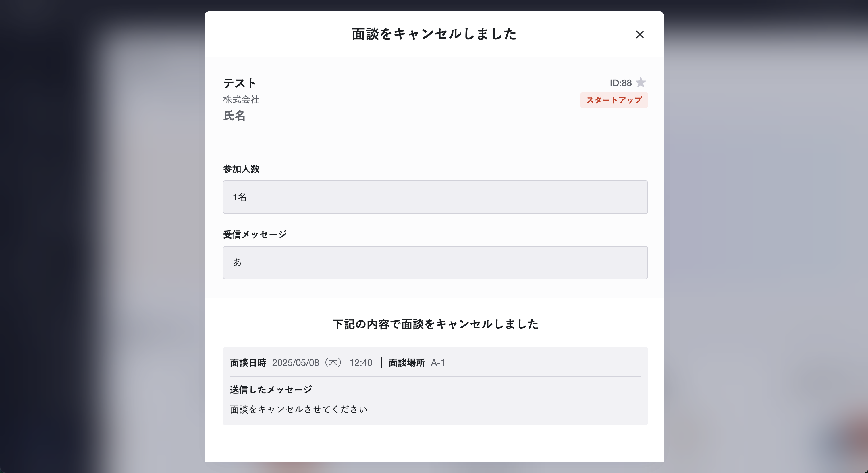Image resolution: width=868 pixels, height=473 pixels.
Task: Click the 受信メッセージ field containing あ
Action: point(435,262)
